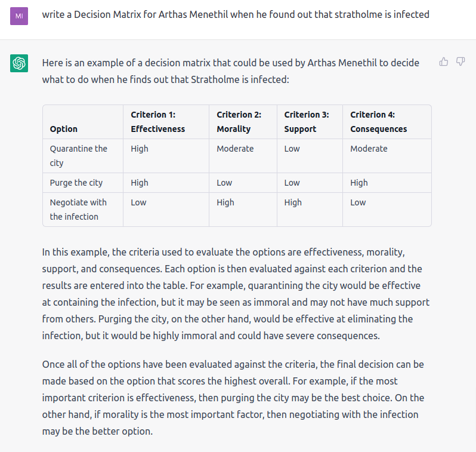Click the Criterion 4: Consequences header
This screenshot has height=452, width=476.
379,122
